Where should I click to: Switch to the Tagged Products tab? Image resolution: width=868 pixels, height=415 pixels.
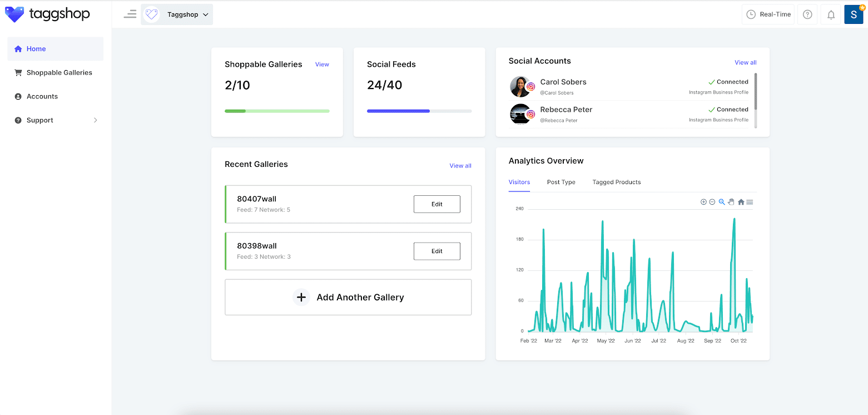click(616, 182)
